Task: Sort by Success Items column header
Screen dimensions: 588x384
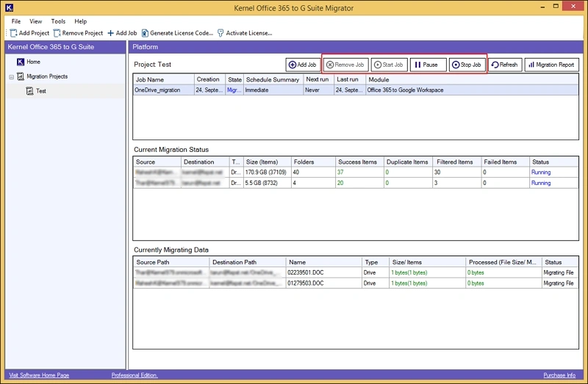Action: point(356,162)
